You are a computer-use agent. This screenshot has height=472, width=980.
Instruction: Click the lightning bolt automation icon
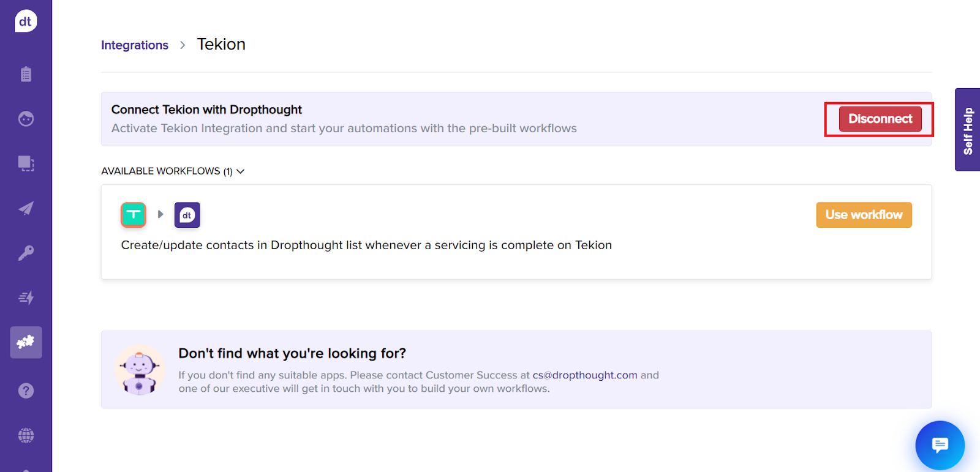point(26,298)
